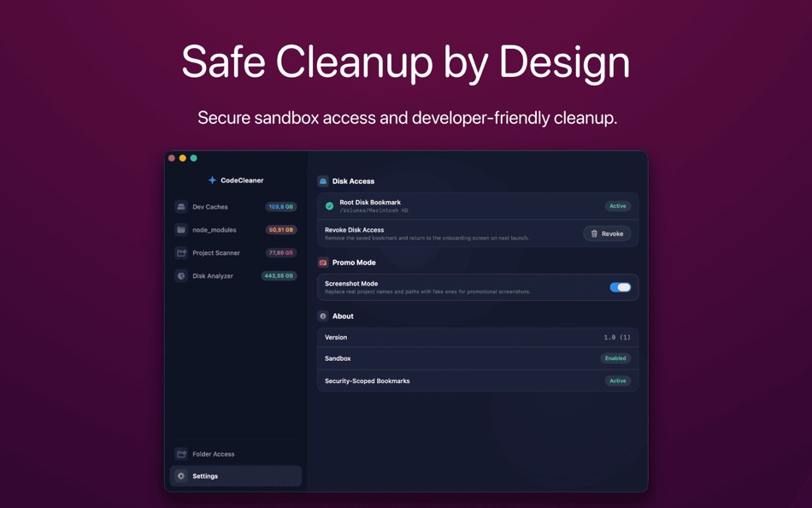Click the Promo Mode camera icon
The image size is (812, 508).
323,262
